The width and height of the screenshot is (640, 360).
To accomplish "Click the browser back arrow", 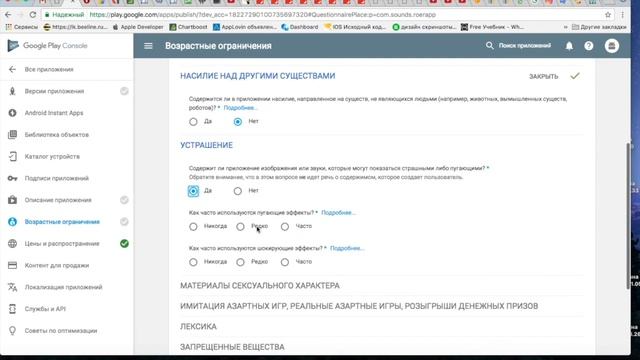I will (x=8, y=15).
